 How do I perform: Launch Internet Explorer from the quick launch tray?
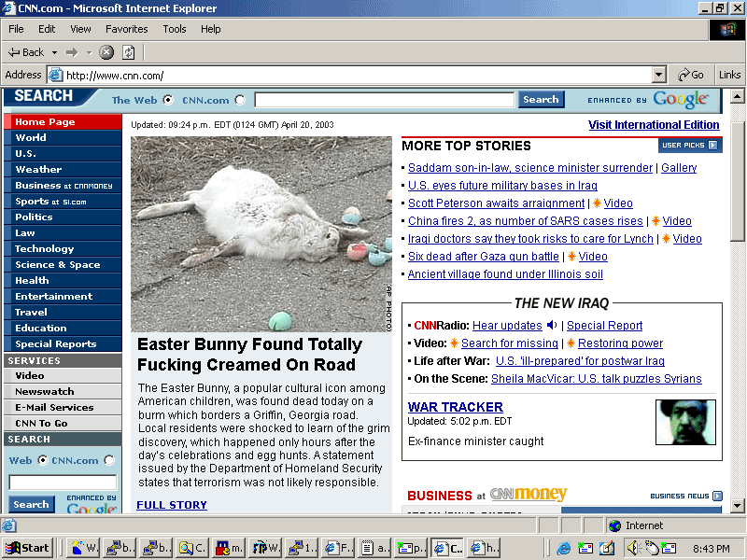564,549
